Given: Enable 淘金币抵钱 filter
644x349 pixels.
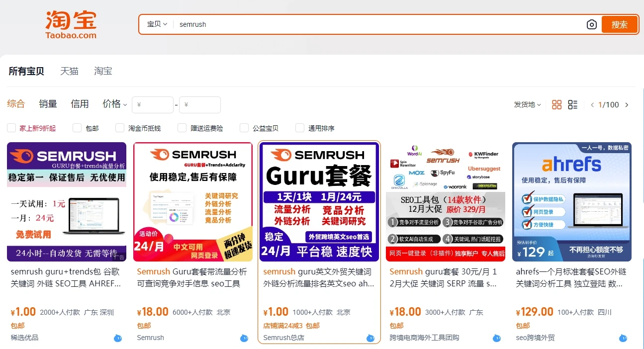Looking at the screenshot, I should [120, 128].
